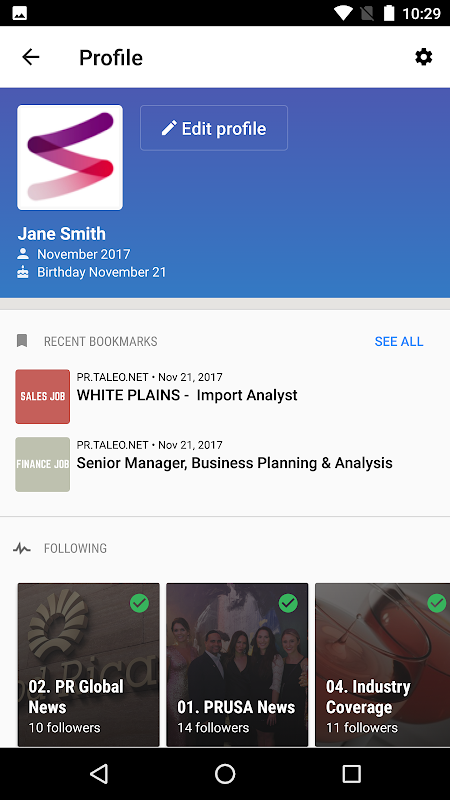Tap the activity pulse icon beside Following
Screen dimensions: 450x800
tap(22, 548)
